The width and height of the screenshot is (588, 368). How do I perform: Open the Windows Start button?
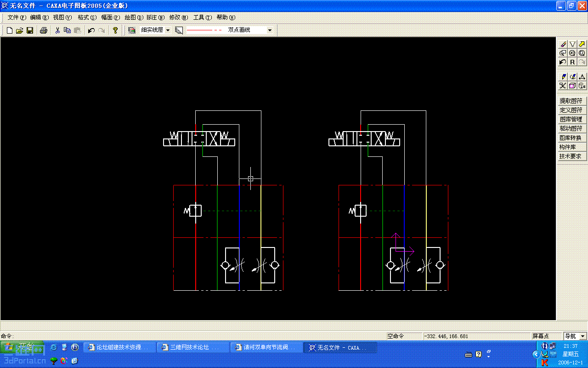click(22, 347)
